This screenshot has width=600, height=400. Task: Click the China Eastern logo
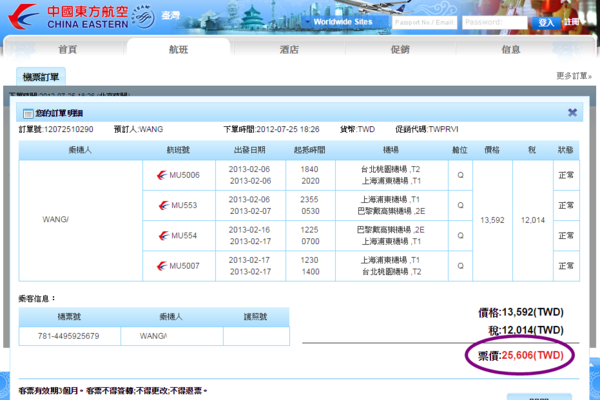75,18
